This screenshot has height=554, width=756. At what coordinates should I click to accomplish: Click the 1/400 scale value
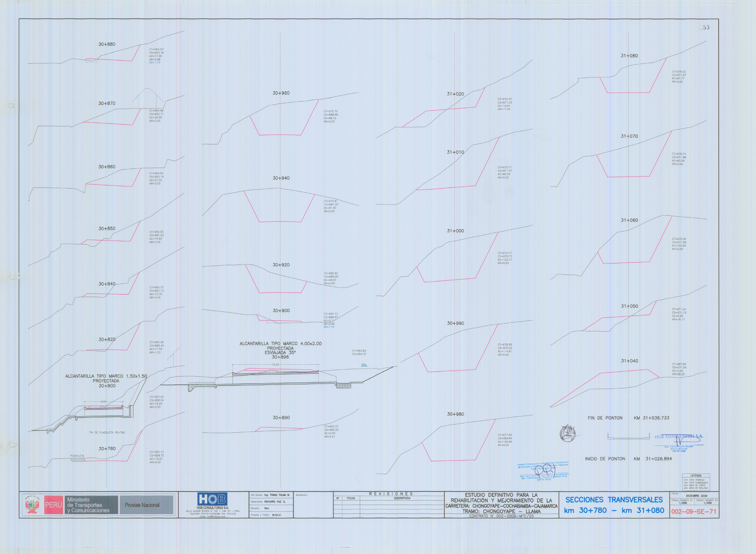click(708, 503)
